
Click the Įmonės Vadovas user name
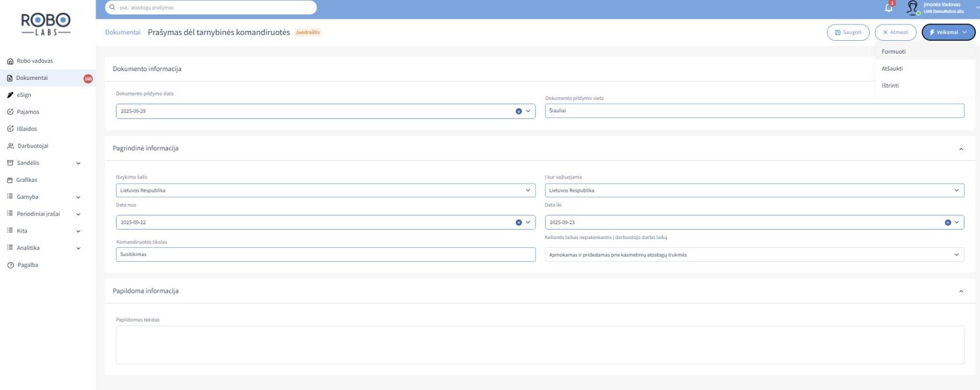[x=942, y=5]
